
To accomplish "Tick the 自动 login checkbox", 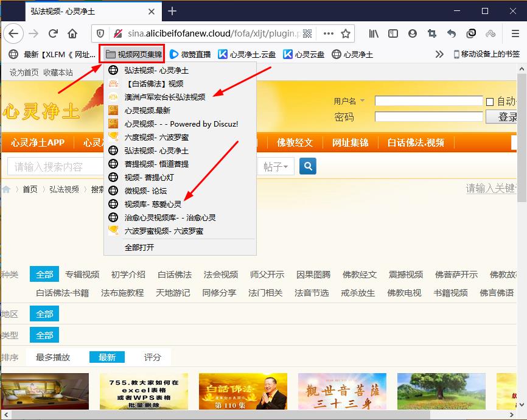I will (490, 102).
